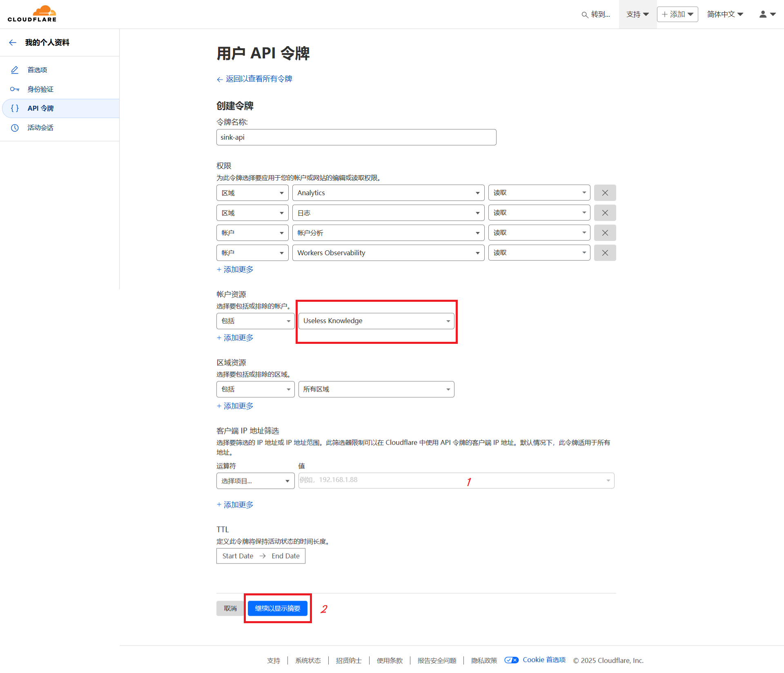Click the back arrow beside 我的个人资料
Image resolution: width=784 pixels, height=673 pixels.
(13, 42)
